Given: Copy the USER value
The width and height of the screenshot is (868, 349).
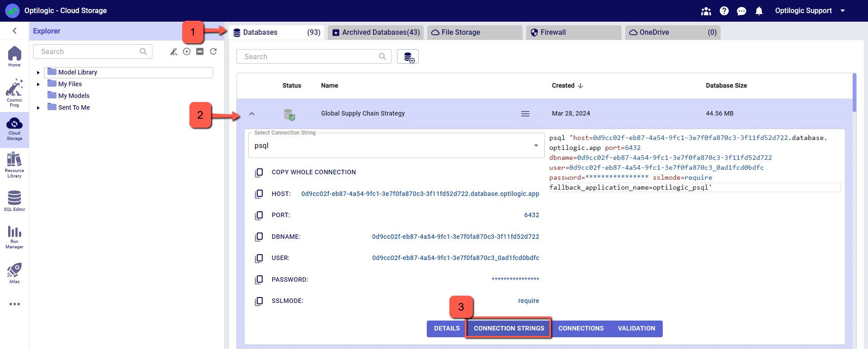Looking at the screenshot, I should pyautogui.click(x=259, y=258).
